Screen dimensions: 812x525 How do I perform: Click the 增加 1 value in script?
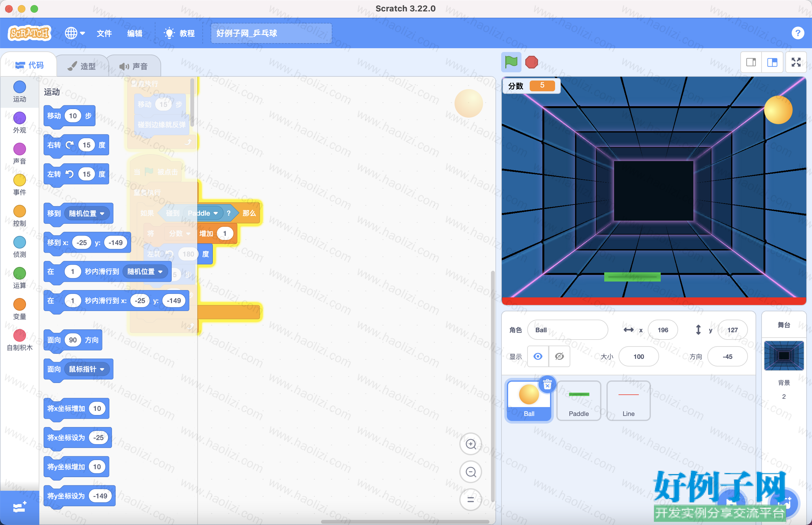(x=225, y=234)
